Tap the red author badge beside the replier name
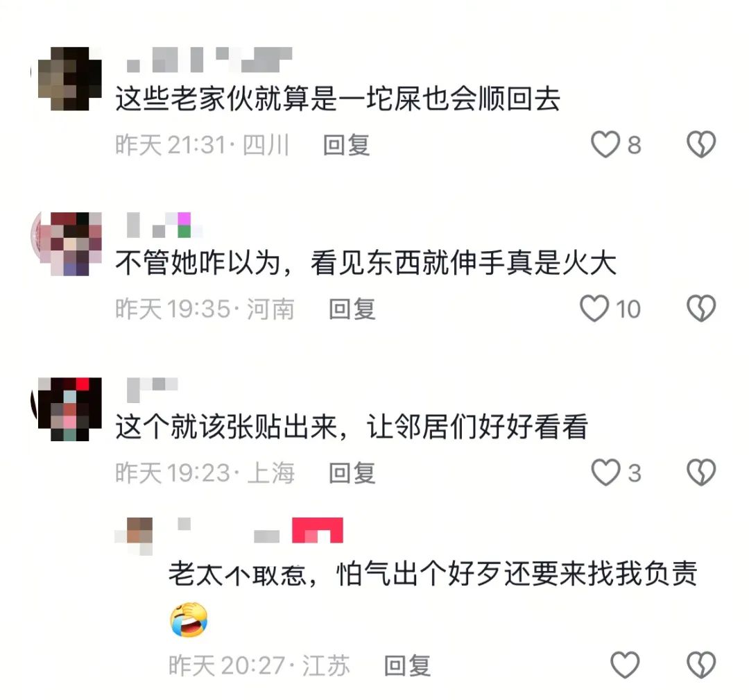The height and width of the screenshot is (700, 749). (317, 530)
